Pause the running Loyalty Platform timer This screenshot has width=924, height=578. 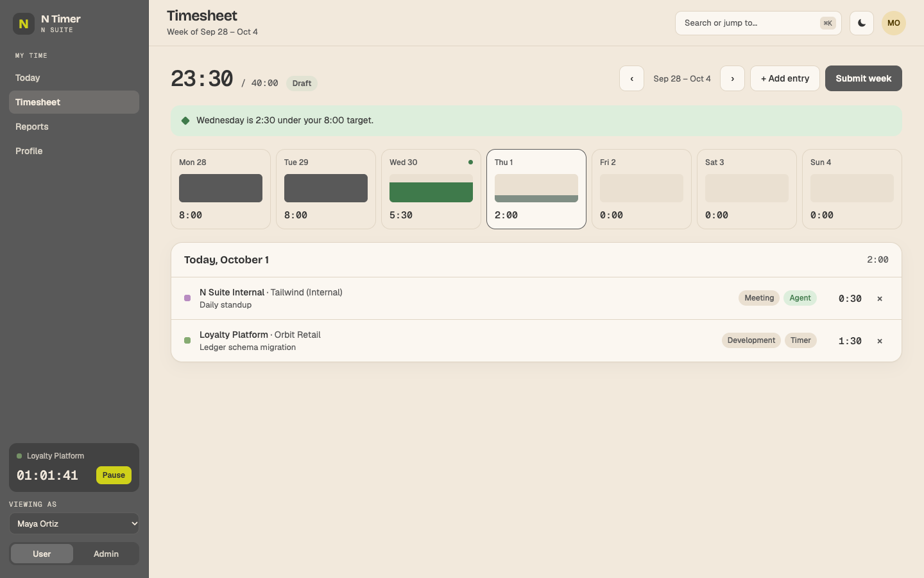click(114, 475)
